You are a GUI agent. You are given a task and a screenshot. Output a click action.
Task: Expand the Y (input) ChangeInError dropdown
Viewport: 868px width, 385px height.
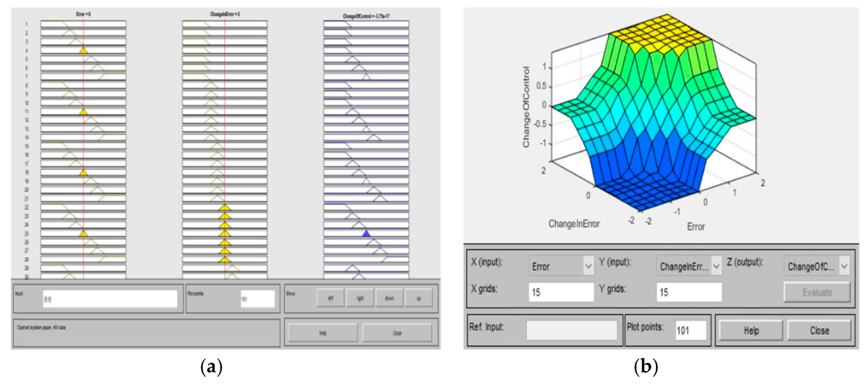[689, 266]
